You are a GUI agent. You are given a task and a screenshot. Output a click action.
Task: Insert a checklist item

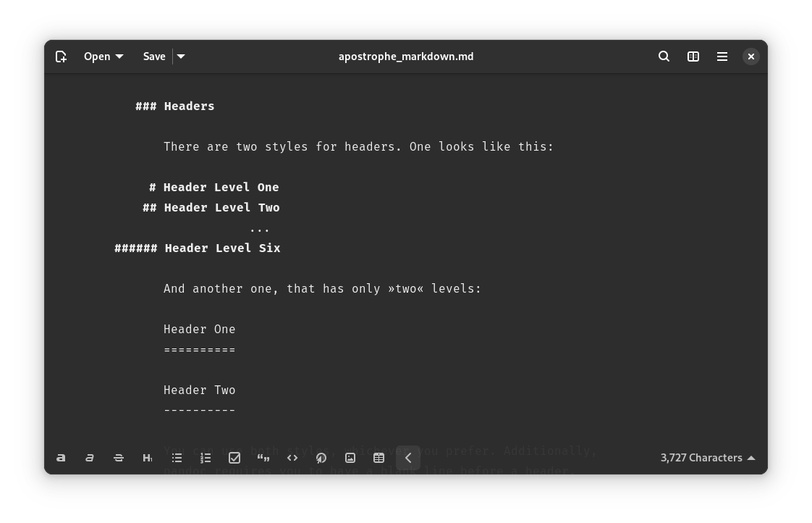[234, 458]
